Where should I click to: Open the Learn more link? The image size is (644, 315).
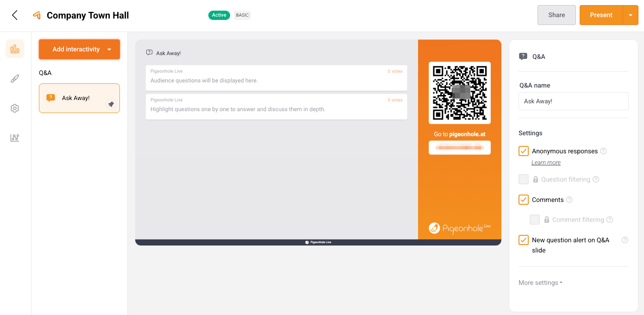click(546, 163)
